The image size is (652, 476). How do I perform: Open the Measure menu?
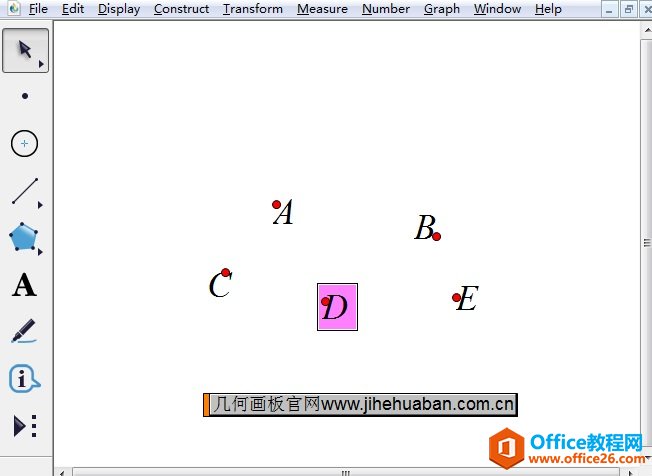[x=322, y=9]
